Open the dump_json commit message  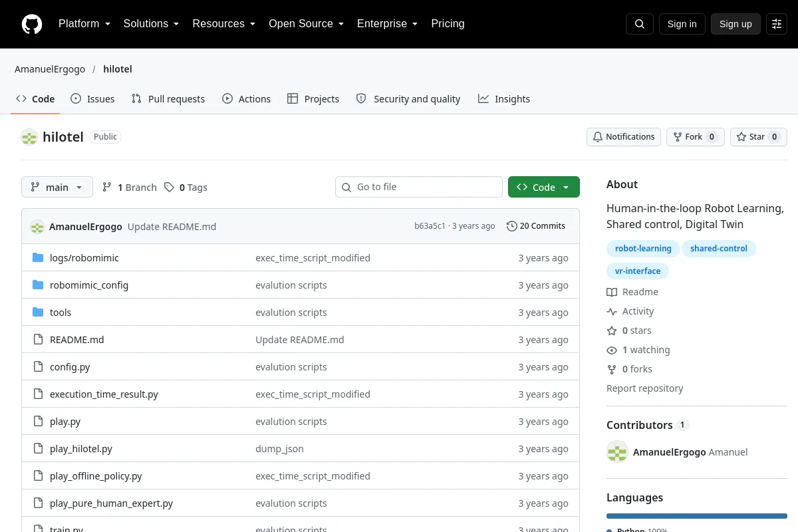click(279, 449)
